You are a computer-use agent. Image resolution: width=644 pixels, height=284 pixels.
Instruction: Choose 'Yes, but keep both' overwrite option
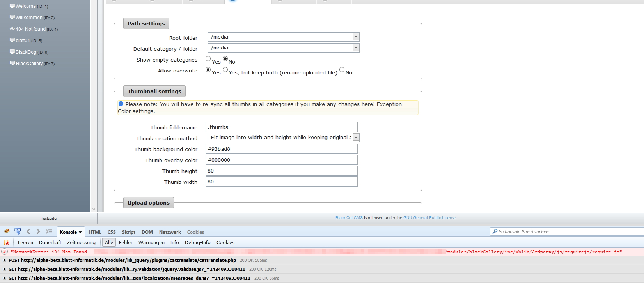[225, 70]
